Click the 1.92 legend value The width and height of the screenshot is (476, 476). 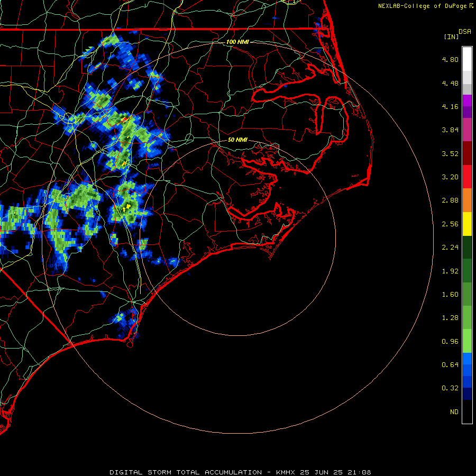point(450,271)
